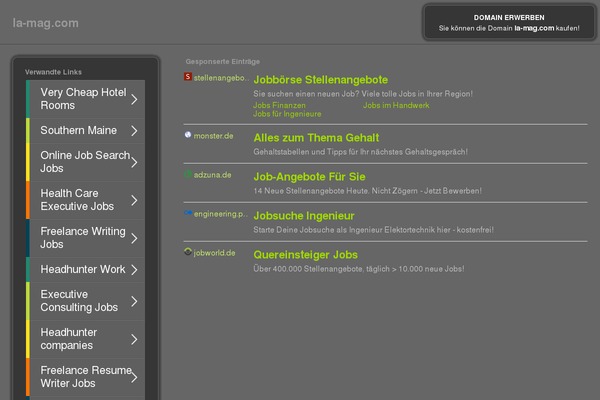
Task: Click the stellenangebote red S favicon
Action: [x=188, y=77]
